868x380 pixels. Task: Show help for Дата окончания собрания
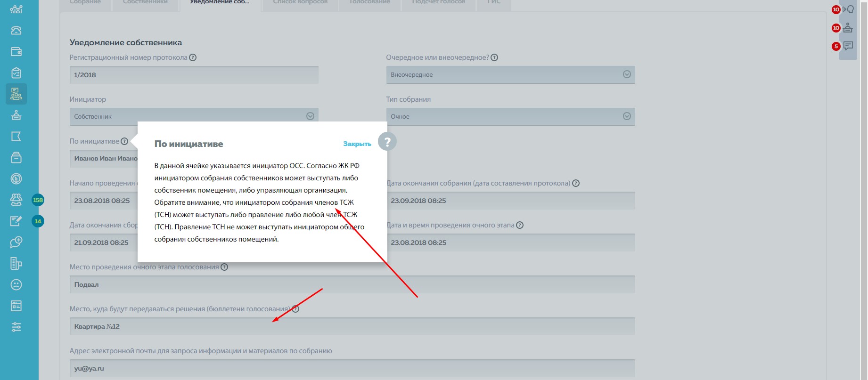(x=576, y=183)
